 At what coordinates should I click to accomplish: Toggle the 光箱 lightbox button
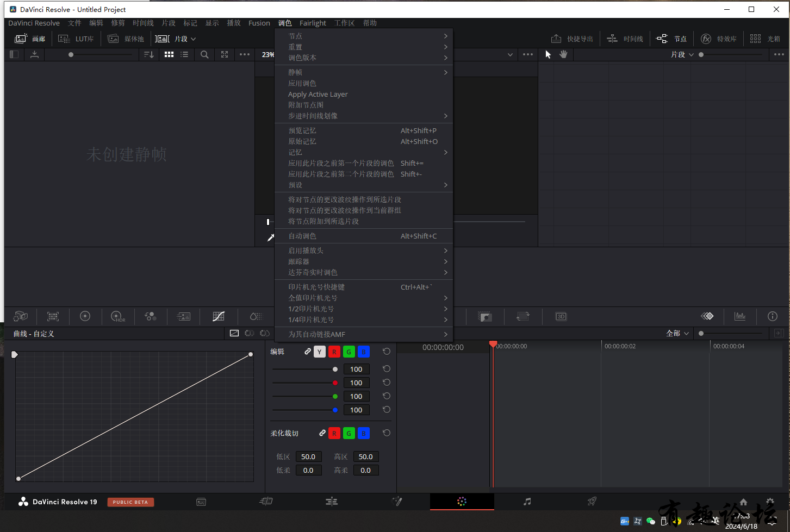click(x=765, y=39)
